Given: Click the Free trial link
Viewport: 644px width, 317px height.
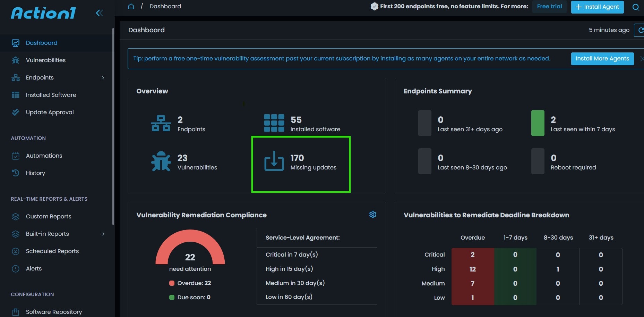Looking at the screenshot, I should point(549,7).
